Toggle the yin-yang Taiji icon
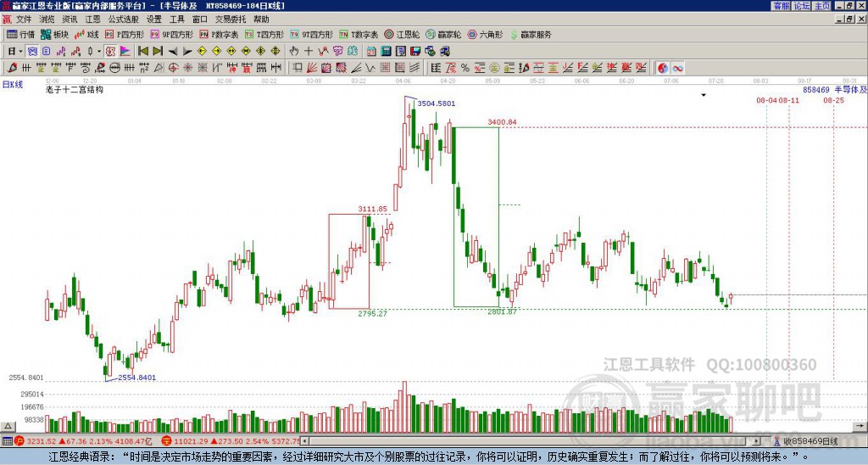Image resolution: width=868 pixels, height=465 pixels. tap(663, 68)
